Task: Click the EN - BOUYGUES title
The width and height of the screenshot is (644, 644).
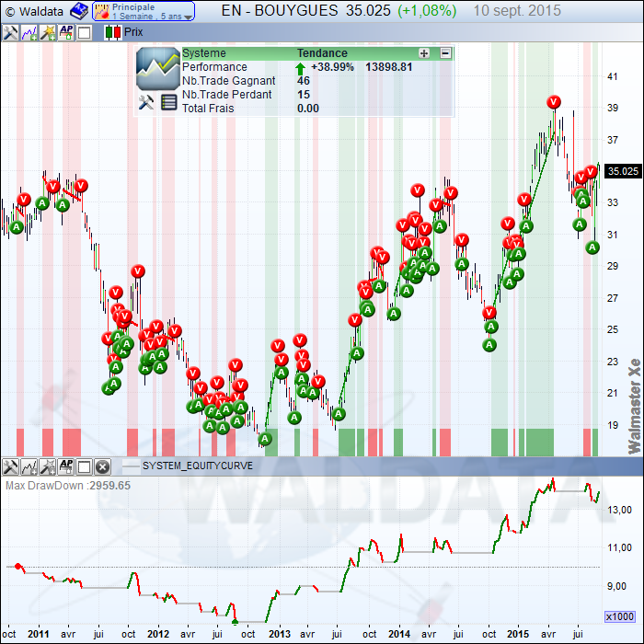Action: point(280,11)
